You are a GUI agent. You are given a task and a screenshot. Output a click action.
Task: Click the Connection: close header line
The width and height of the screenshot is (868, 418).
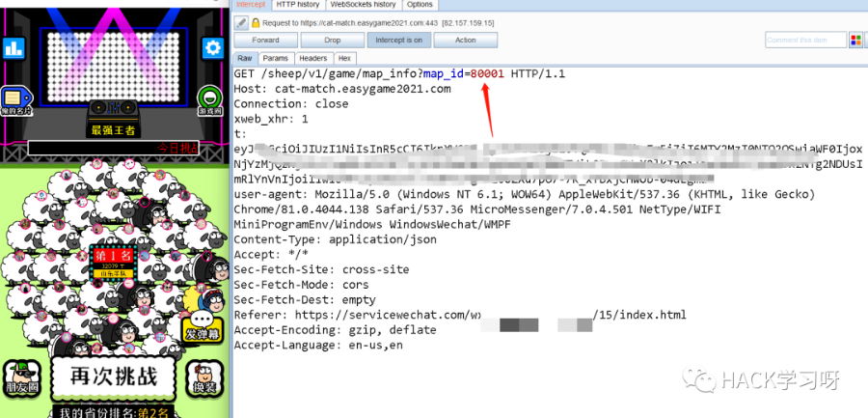[291, 103]
